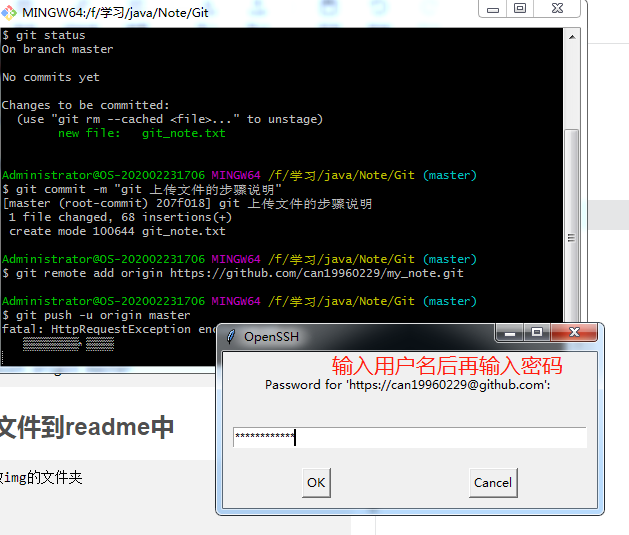Image resolution: width=629 pixels, height=535 pixels.
Task: Click 'create mode 100644 git_note.txt' line
Action: point(117,231)
